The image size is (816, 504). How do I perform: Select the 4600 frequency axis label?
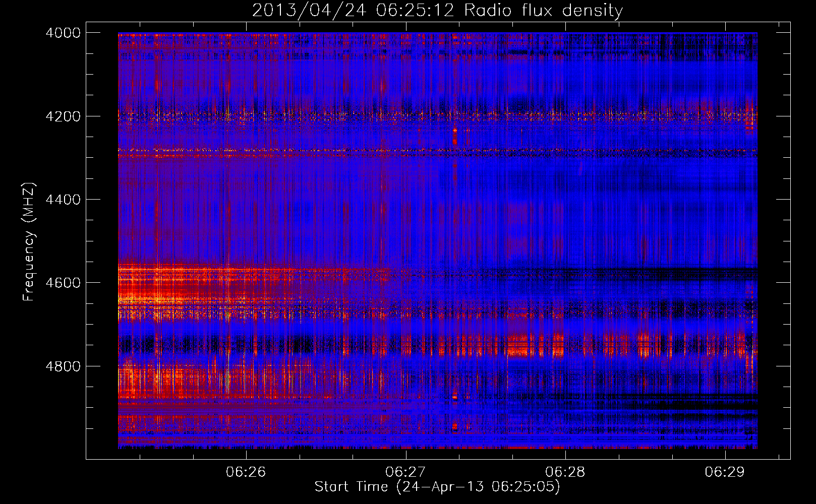pyautogui.click(x=63, y=283)
